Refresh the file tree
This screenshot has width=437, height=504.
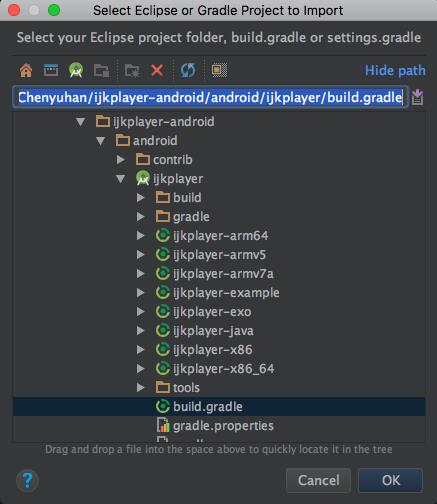pos(188,70)
